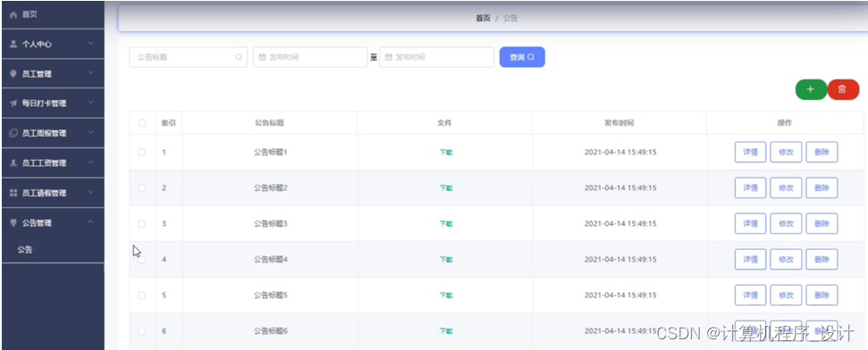Click 首页 in the breadcrumb
The width and height of the screenshot is (868, 350).
484,18
